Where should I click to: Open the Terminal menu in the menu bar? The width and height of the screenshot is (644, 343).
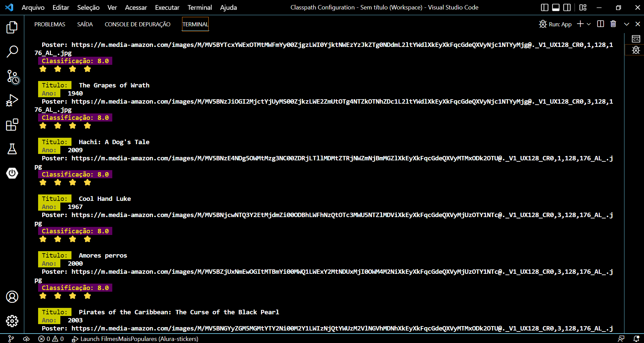200,7
